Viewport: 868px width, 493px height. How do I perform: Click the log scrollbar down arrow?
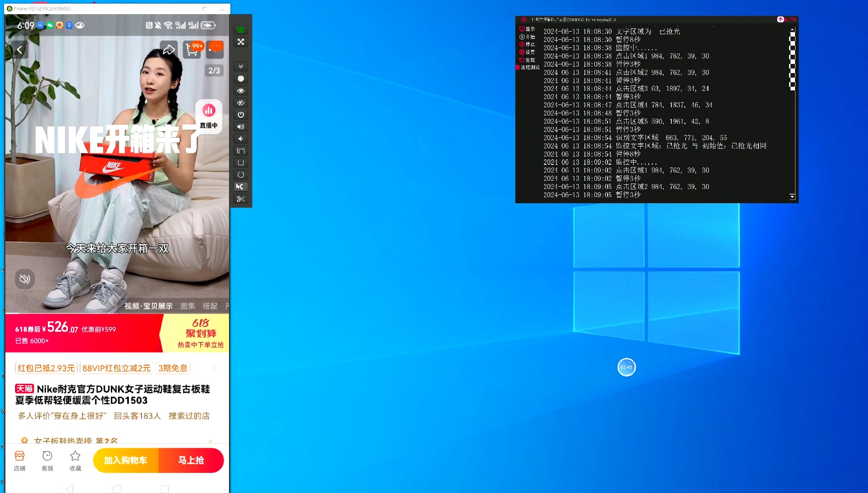point(792,197)
